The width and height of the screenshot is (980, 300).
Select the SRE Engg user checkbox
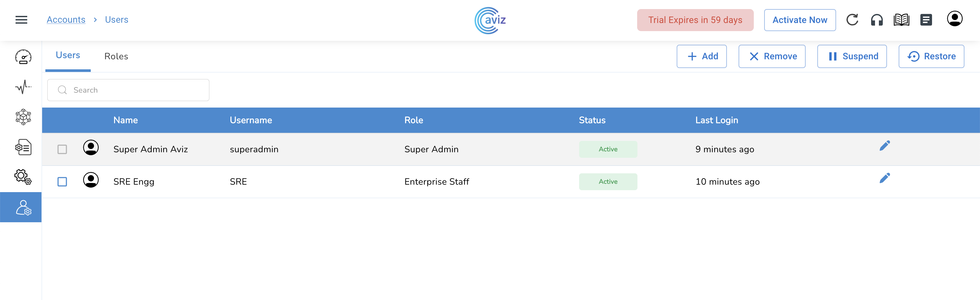62,182
